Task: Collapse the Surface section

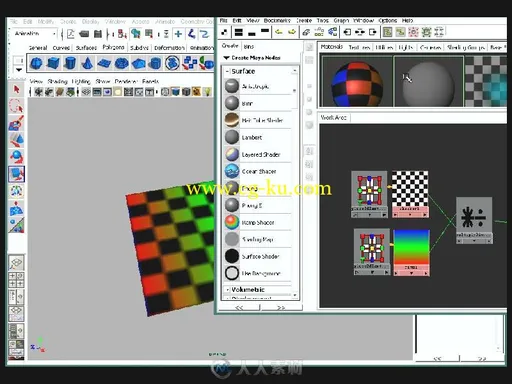Action: coord(227,71)
